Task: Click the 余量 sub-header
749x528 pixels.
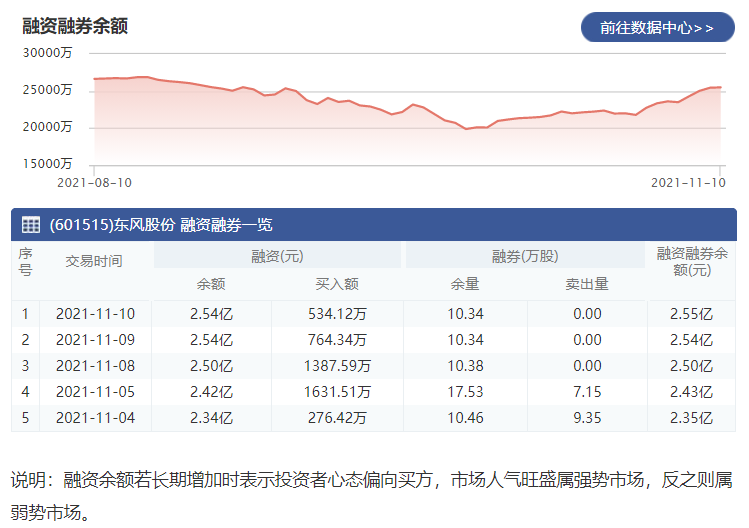Action: tap(465, 284)
